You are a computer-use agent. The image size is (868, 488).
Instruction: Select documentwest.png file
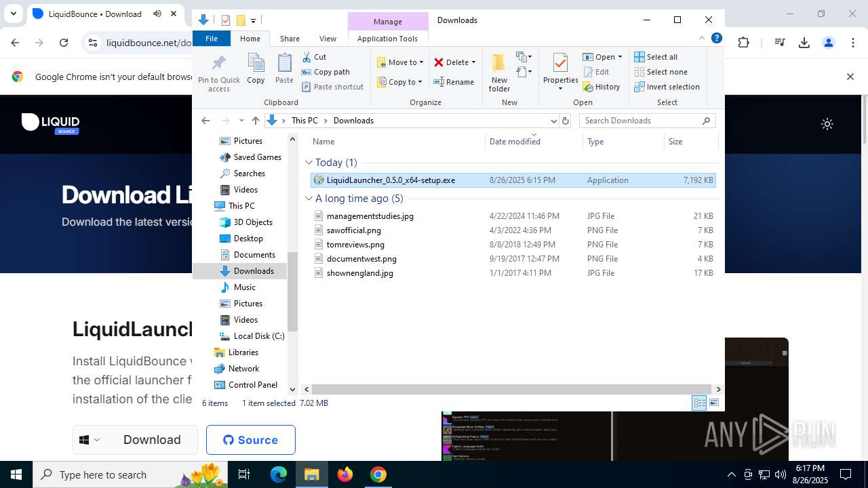(513, 259)
